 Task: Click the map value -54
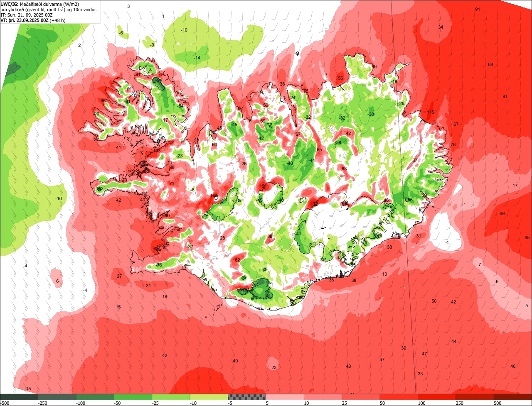click(180, 106)
